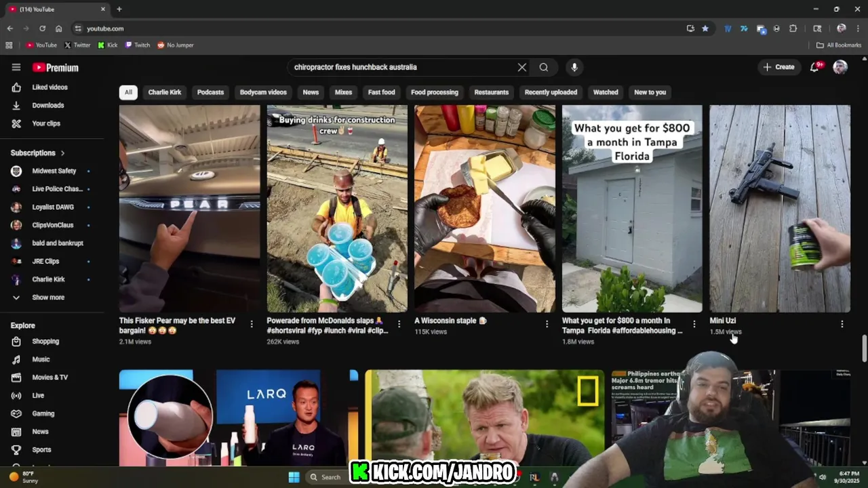This screenshot has width=868, height=488.
Task: Open Windows Start menu
Action: (x=294, y=477)
